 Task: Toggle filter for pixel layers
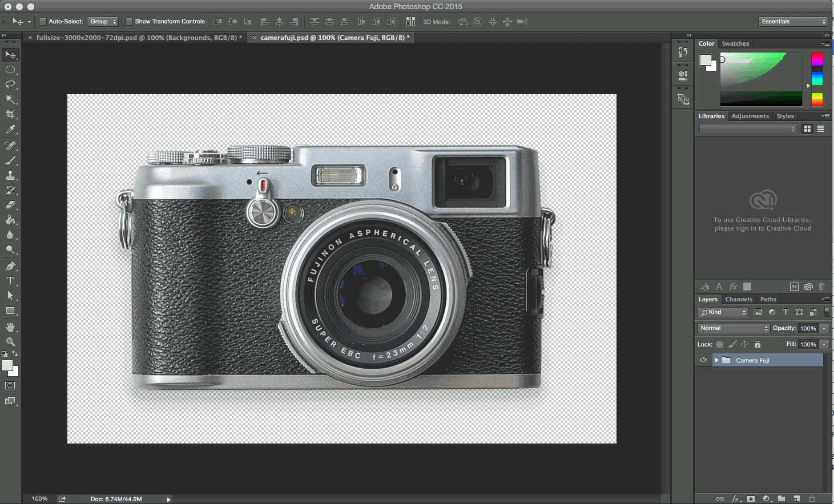coord(758,312)
